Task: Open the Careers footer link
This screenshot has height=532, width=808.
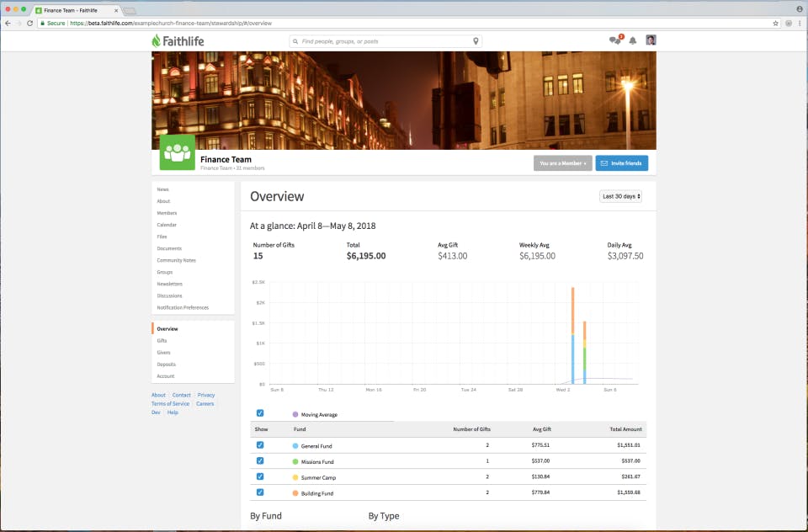Action: [x=205, y=404]
